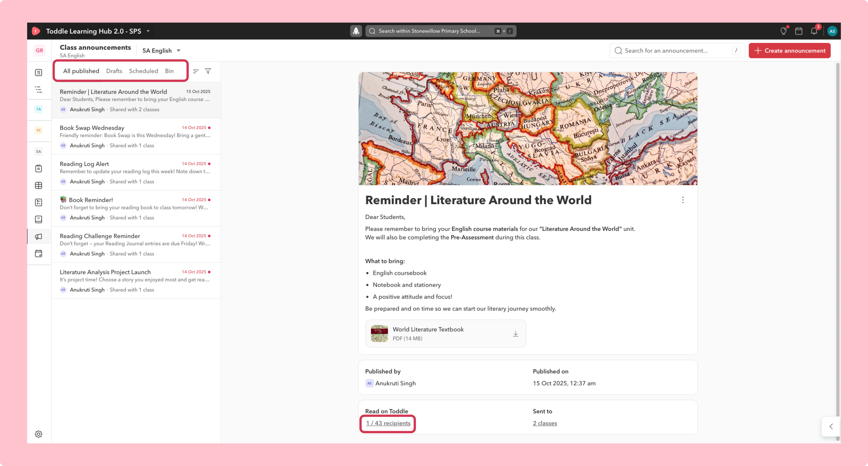Open the rocket launch icon in top bar
This screenshot has height=466, width=868.
coord(356,31)
